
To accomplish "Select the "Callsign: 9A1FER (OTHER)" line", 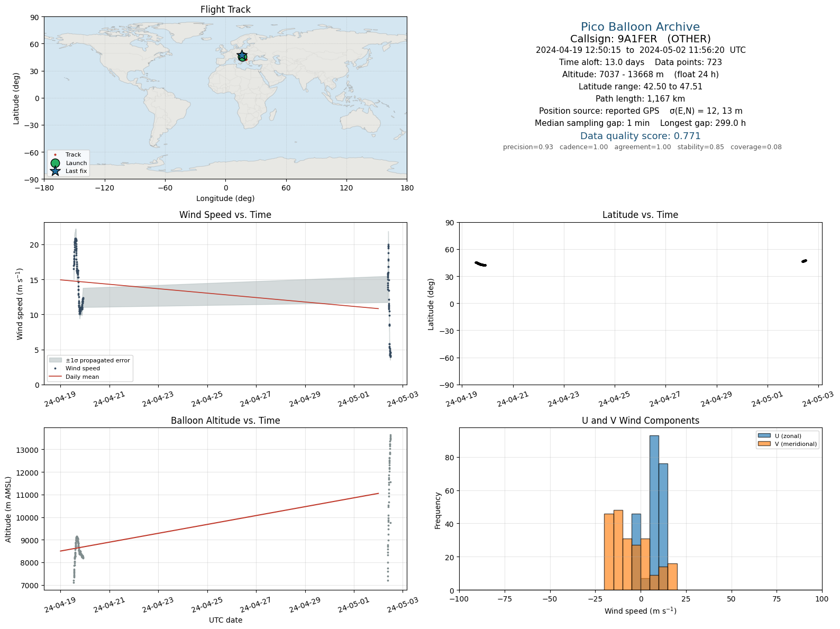I will pyautogui.click(x=640, y=39).
